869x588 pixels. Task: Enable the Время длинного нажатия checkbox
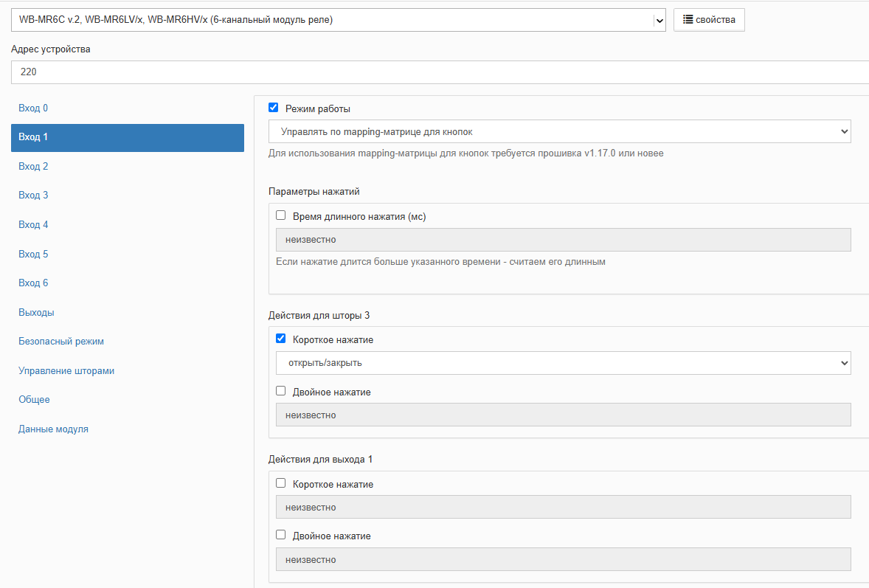(281, 215)
